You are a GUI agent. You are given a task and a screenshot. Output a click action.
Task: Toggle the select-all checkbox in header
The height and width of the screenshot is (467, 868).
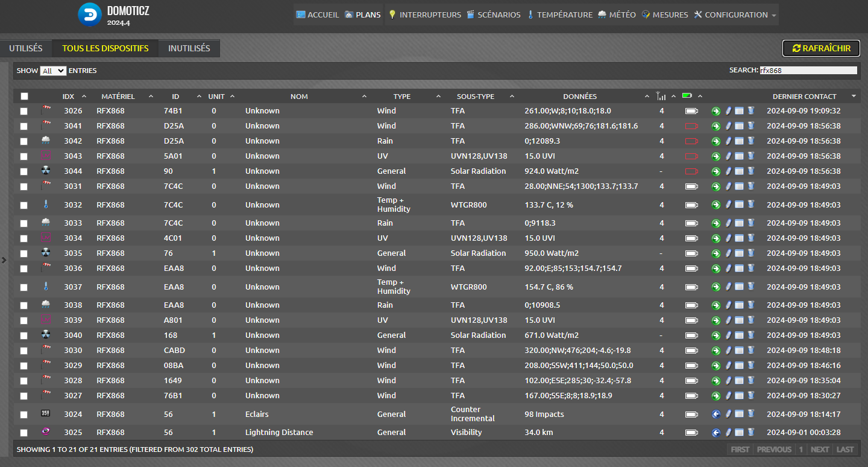click(x=24, y=97)
